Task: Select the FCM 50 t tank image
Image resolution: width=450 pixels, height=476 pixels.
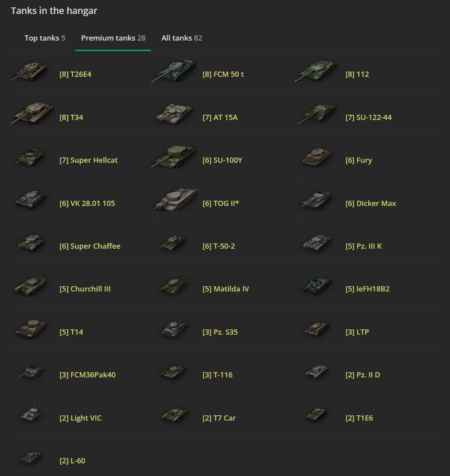Action: tap(174, 72)
